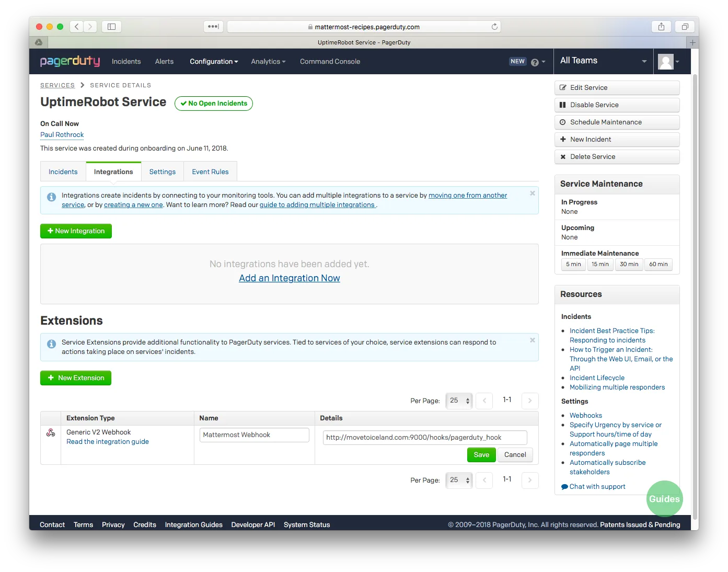
Task: Change the top Per Page selector
Action: point(459,401)
